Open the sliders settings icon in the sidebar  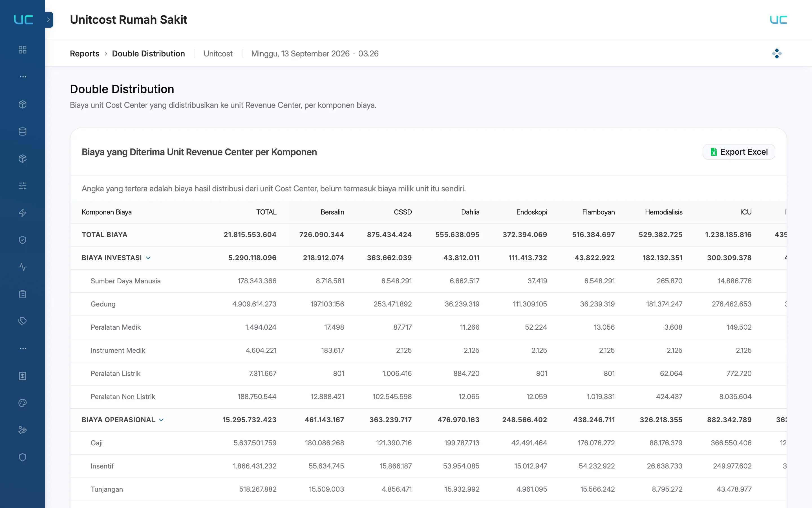click(x=23, y=186)
